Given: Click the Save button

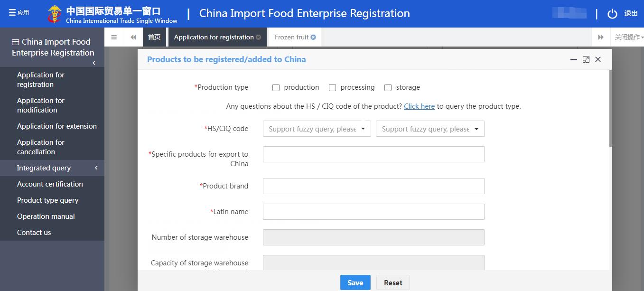Looking at the screenshot, I should 355,282.
